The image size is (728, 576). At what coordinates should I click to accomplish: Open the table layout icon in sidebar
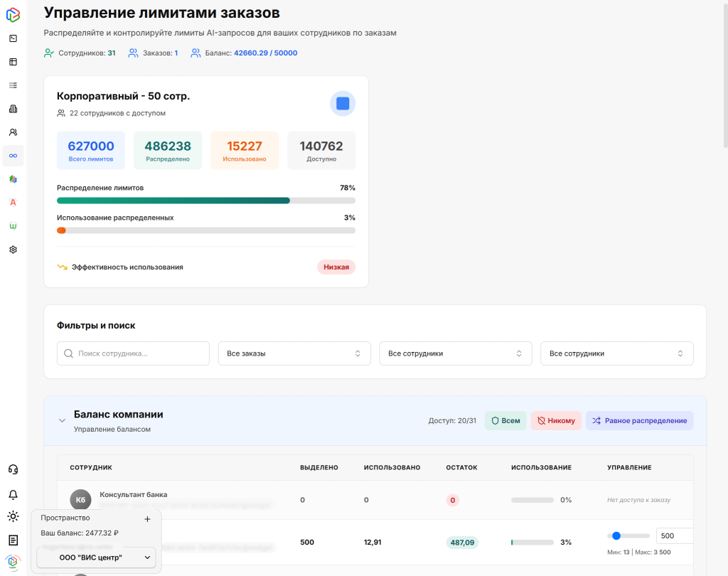tap(13, 62)
